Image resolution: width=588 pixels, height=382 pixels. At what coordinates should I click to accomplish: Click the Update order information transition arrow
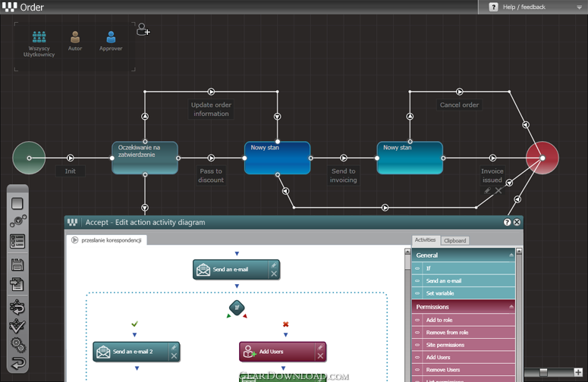pos(211,92)
